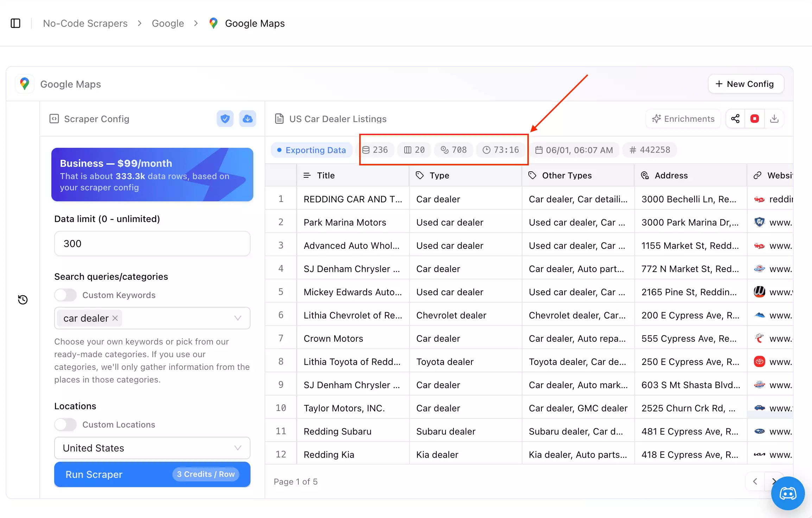Viewport: 812px width, 518px height.
Task: Click the favicon in Mickey Edwards Auto row
Action: click(760, 292)
